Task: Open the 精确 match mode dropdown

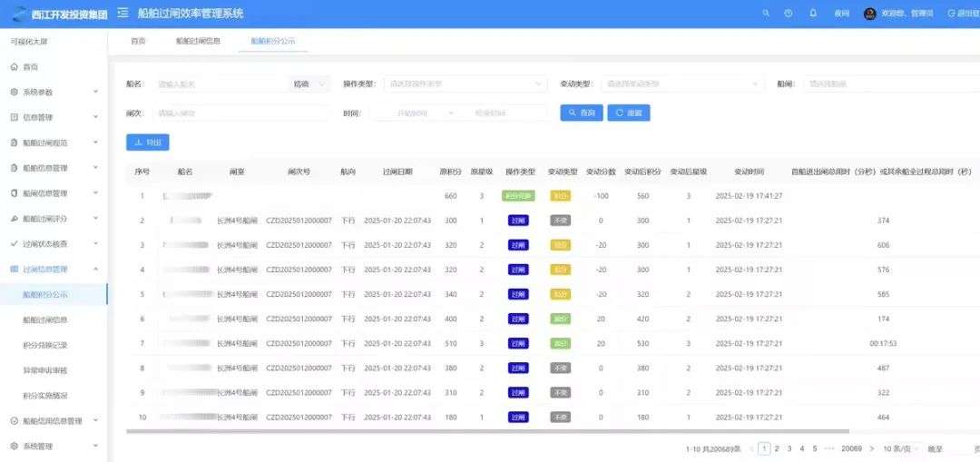Action: tap(309, 84)
